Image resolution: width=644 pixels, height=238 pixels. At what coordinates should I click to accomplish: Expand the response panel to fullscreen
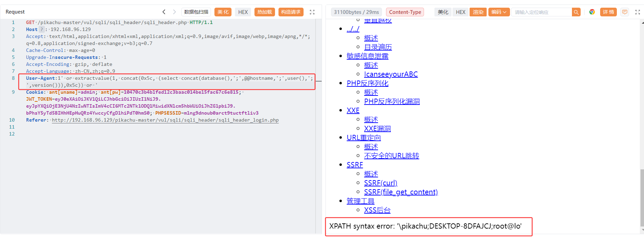point(637,12)
